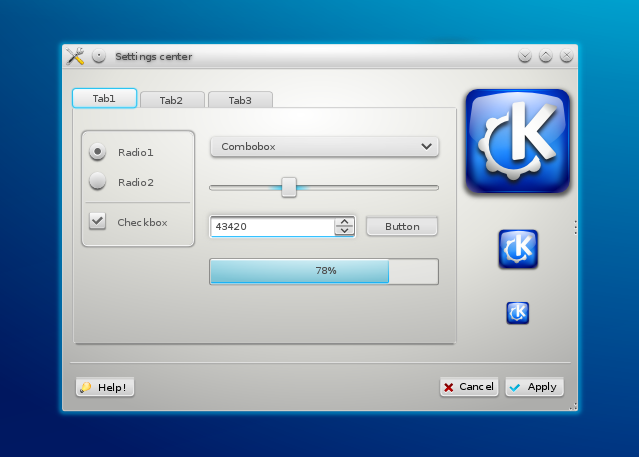The height and width of the screenshot is (457, 639).
Task: Minimize window with the down chevron button
Action: coord(525,55)
